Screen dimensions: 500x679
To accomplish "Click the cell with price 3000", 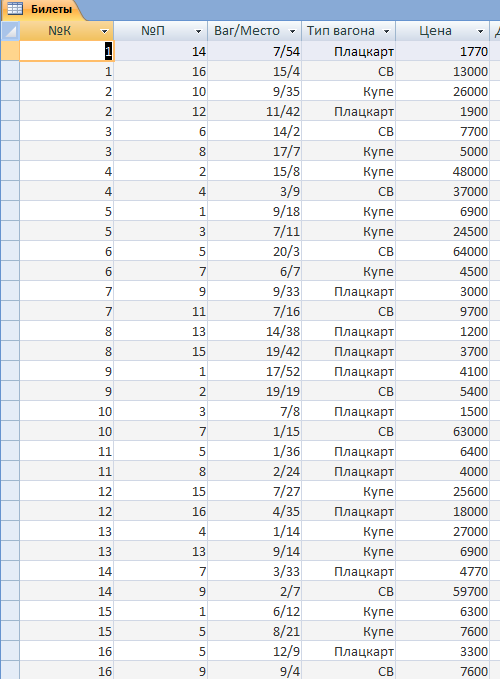I will tap(442, 291).
